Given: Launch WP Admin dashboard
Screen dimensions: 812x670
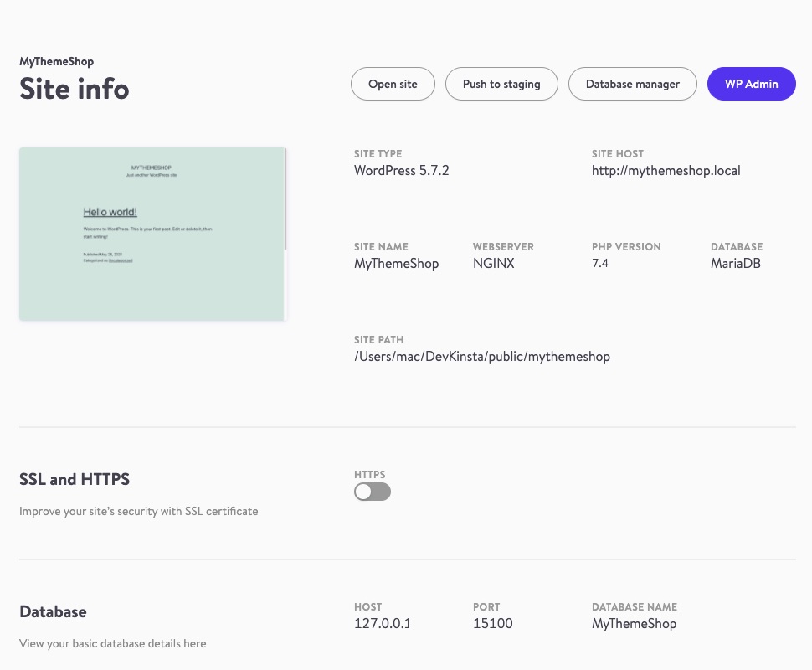Looking at the screenshot, I should click(752, 84).
